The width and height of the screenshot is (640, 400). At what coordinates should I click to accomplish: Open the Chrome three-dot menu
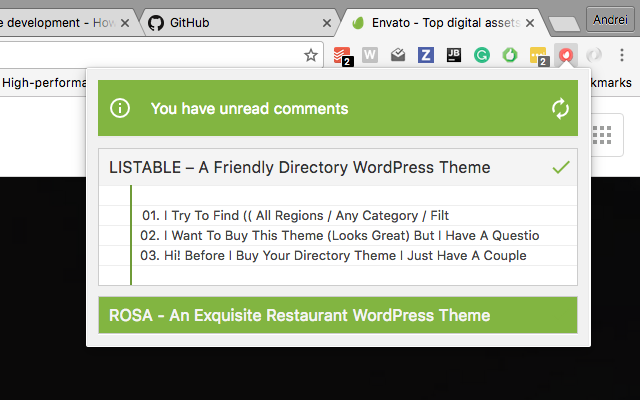tap(622, 55)
